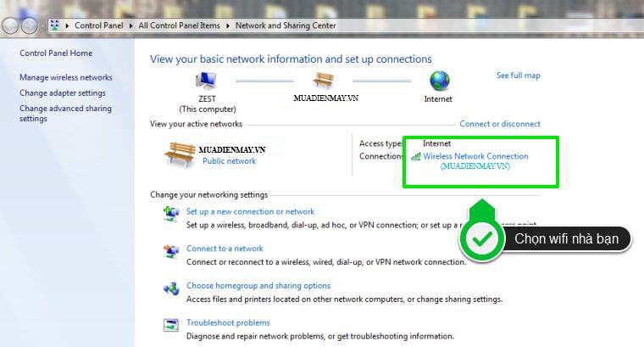The width and height of the screenshot is (644, 347).
Task: Click the Back navigation arrow button
Action: [10, 26]
